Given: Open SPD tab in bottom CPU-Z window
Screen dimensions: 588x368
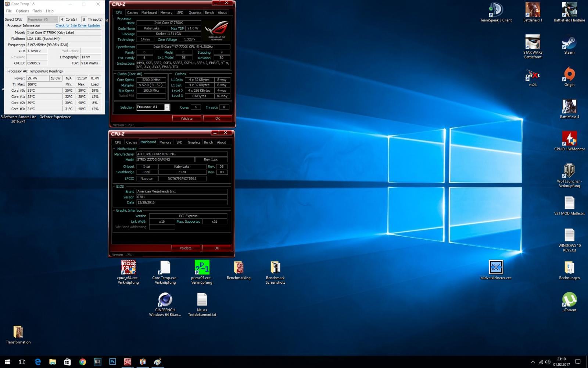Looking at the screenshot, I should tap(179, 142).
